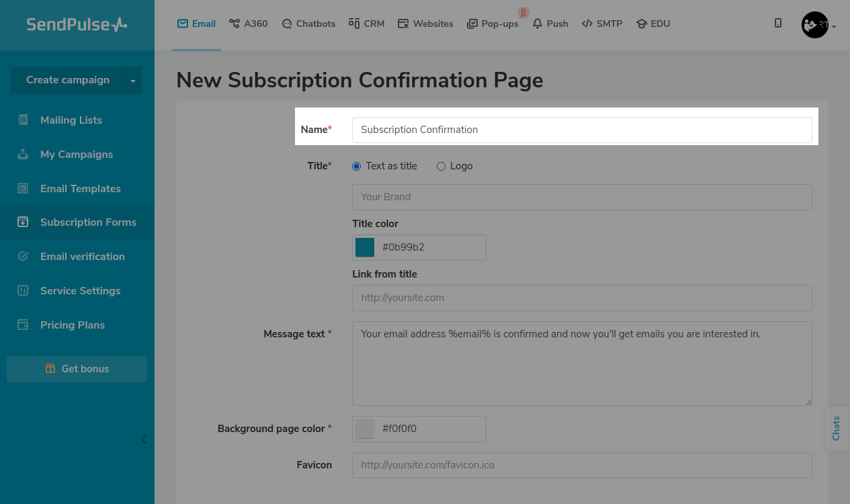
Task: Collapse the left sidebar with chevron
Action: 143,439
